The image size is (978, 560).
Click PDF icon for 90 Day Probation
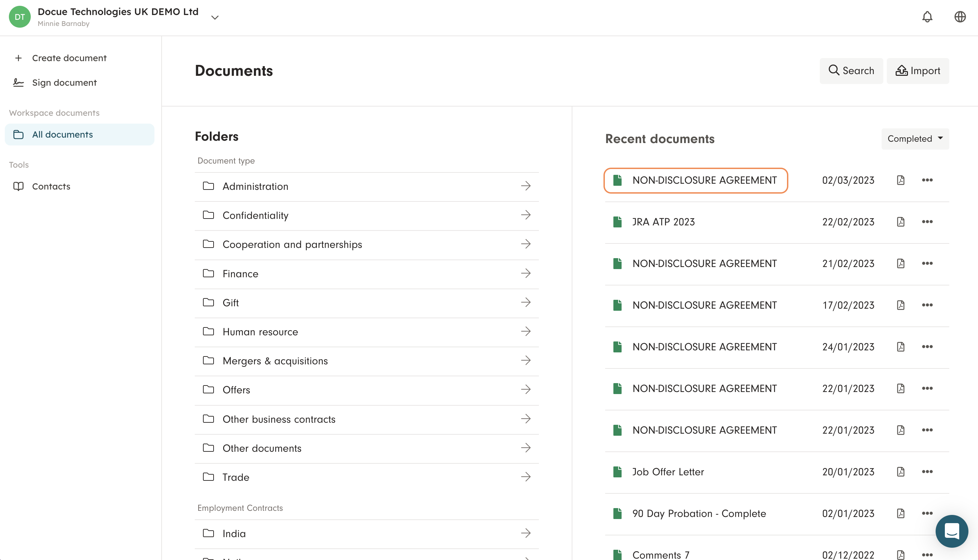tap(900, 514)
